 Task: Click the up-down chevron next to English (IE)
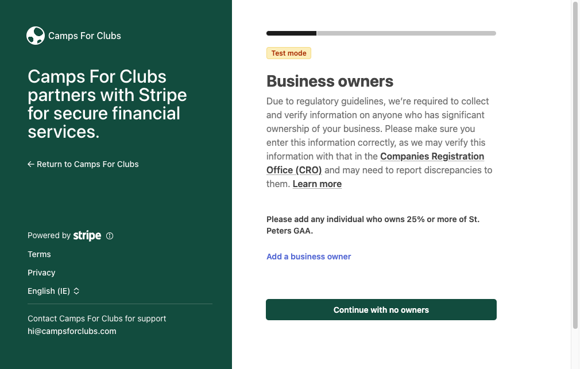[76, 291]
